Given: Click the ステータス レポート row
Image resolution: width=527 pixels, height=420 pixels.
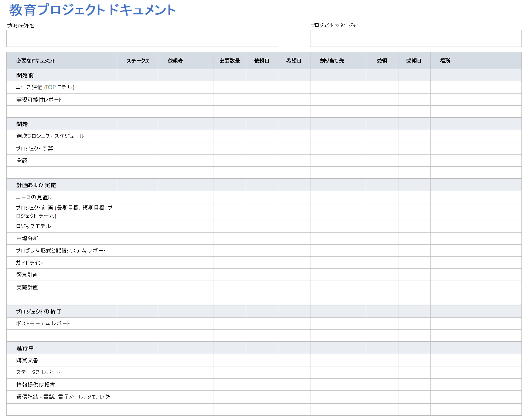Looking at the screenshot, I should point(264,372).
